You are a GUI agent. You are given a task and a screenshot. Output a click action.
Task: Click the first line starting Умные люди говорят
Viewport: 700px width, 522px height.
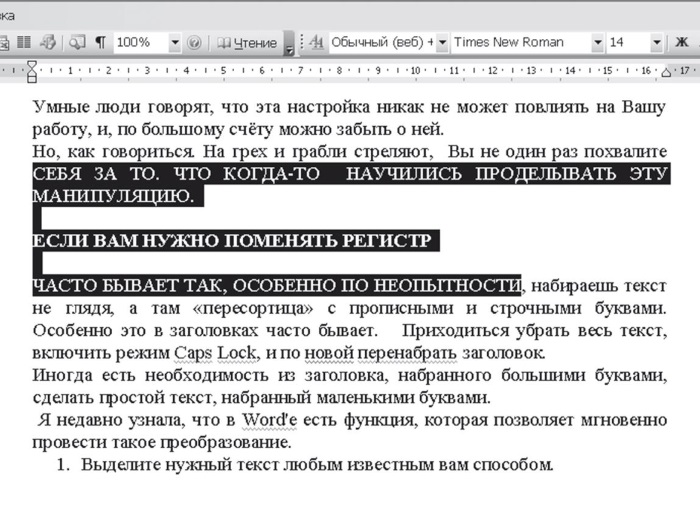(x=350, y=107)
